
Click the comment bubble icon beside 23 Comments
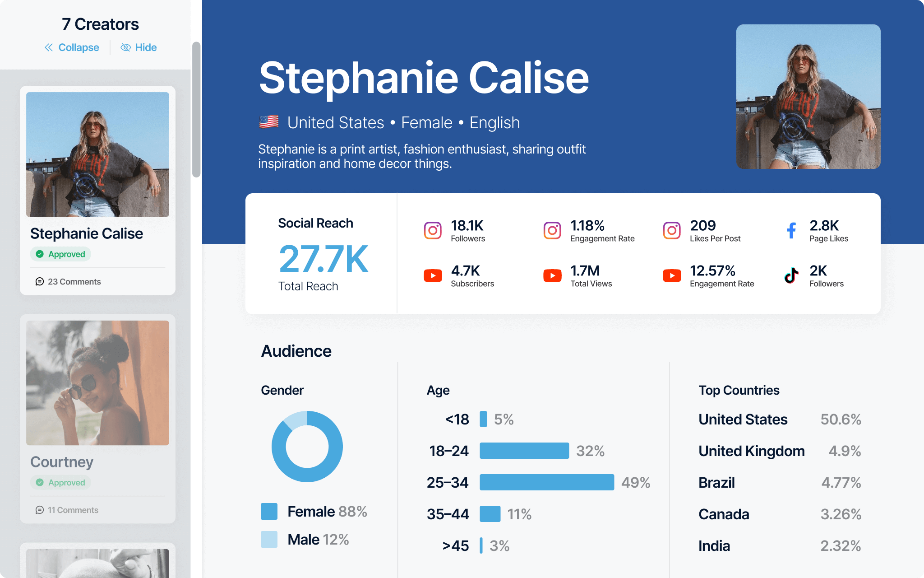pos(40,282)
